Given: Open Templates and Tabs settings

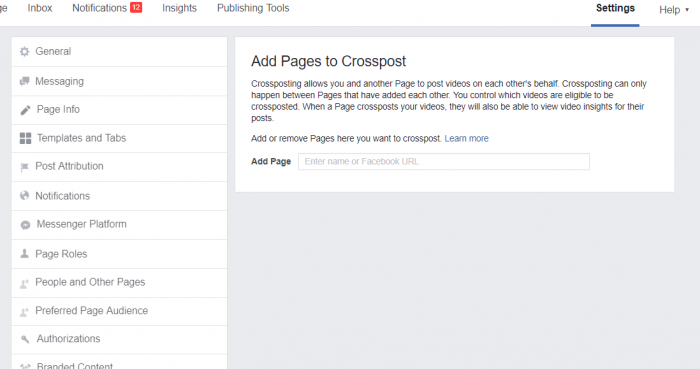Looking at the screenshot, I should coord(119,138).
